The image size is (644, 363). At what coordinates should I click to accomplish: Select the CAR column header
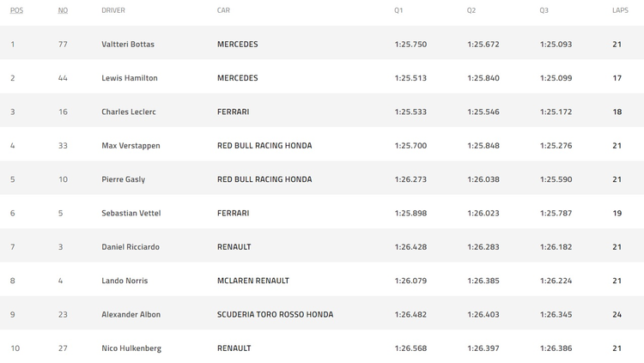[x=223, y=10]
